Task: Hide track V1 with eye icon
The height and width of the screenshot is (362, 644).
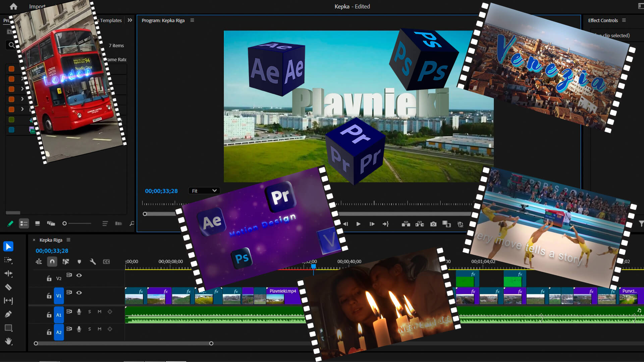Action: point(79,293)
